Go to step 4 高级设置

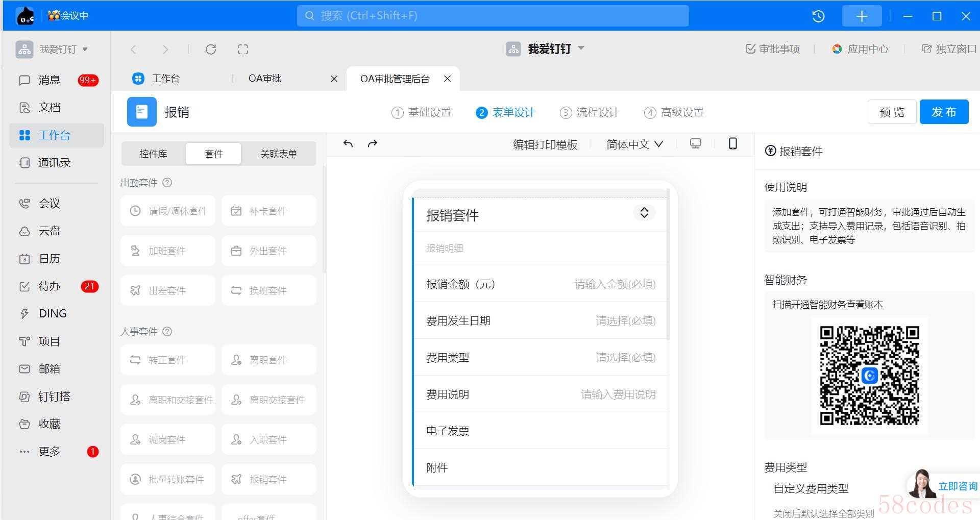(x=674, y=112)
